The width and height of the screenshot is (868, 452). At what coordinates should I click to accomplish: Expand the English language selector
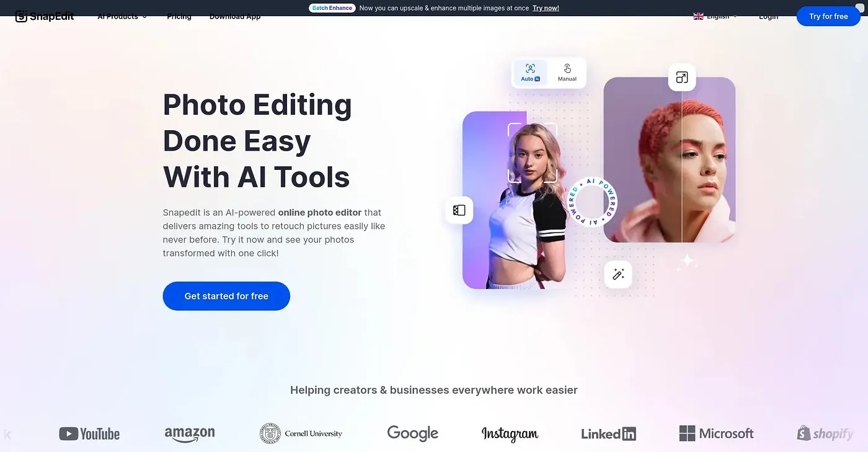[x=715, y=17]
